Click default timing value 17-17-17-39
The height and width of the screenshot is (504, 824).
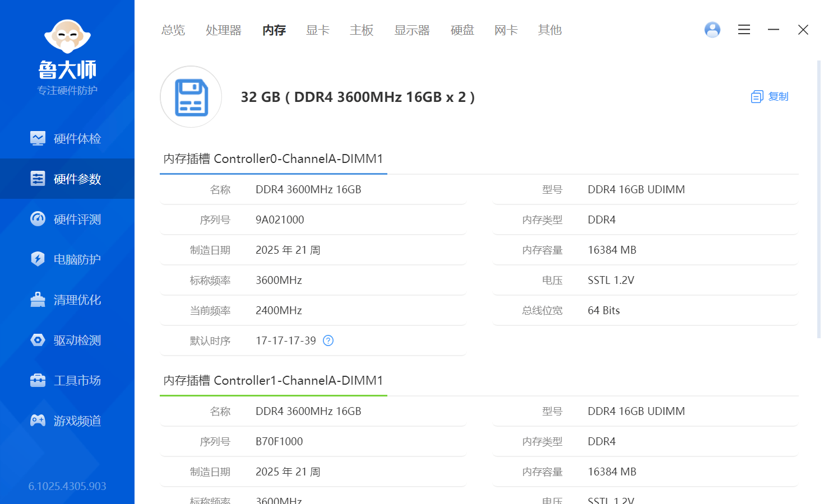[x=286, y=340]
